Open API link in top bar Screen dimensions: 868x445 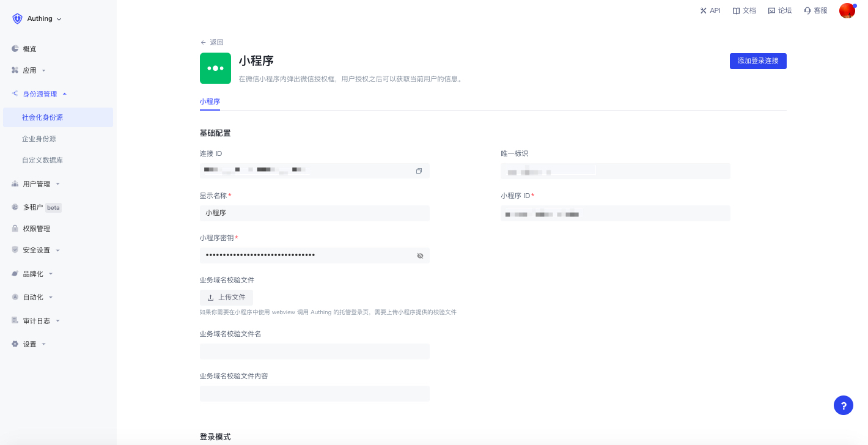point(710,10)
